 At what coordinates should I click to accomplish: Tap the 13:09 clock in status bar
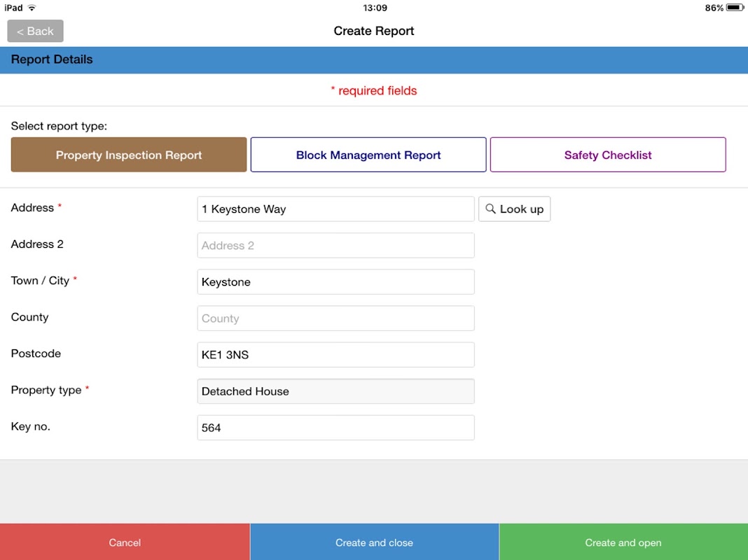point(375,8)
